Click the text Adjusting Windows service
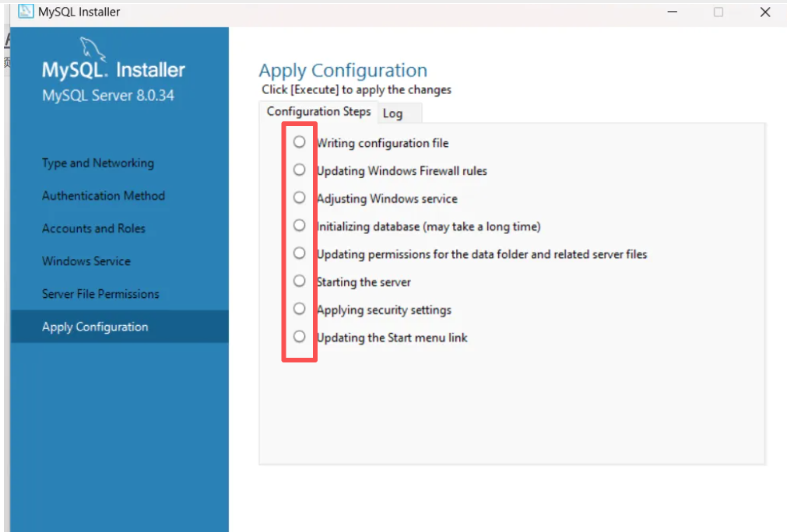This screenshot has width=787, height=532. [x=387, y=198]
